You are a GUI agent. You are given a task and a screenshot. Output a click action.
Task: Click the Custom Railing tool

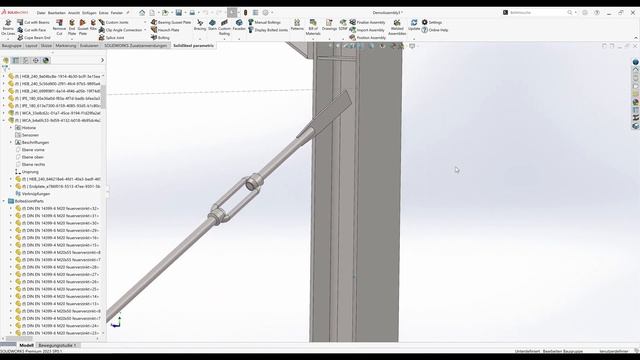click(224, 27)
